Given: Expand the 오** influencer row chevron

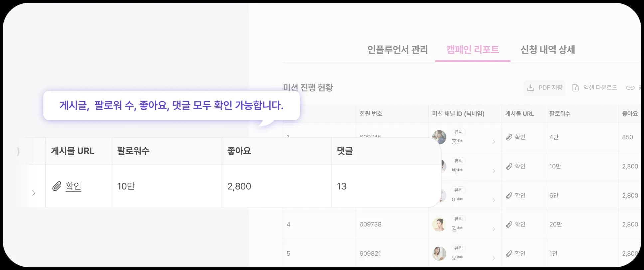Looking at the screenshot, I should (x=494, y=258).
